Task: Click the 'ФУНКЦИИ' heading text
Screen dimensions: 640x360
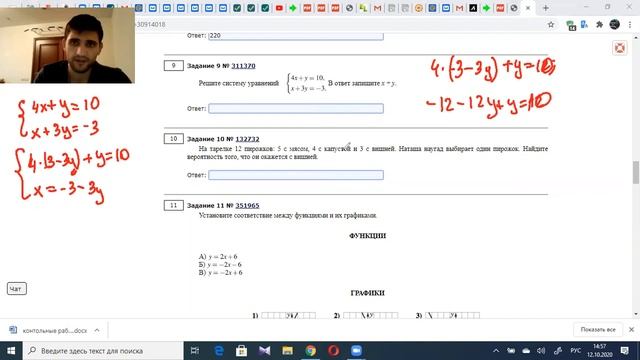Action: click(367, 236)
